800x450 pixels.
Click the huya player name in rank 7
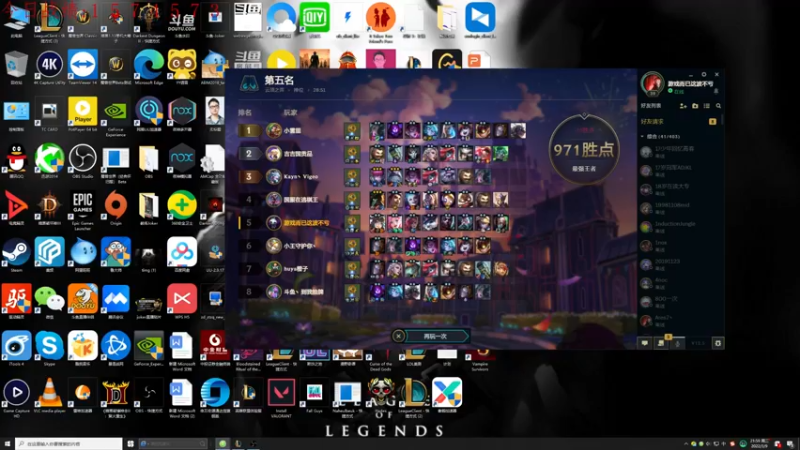[x=295, y=269]
